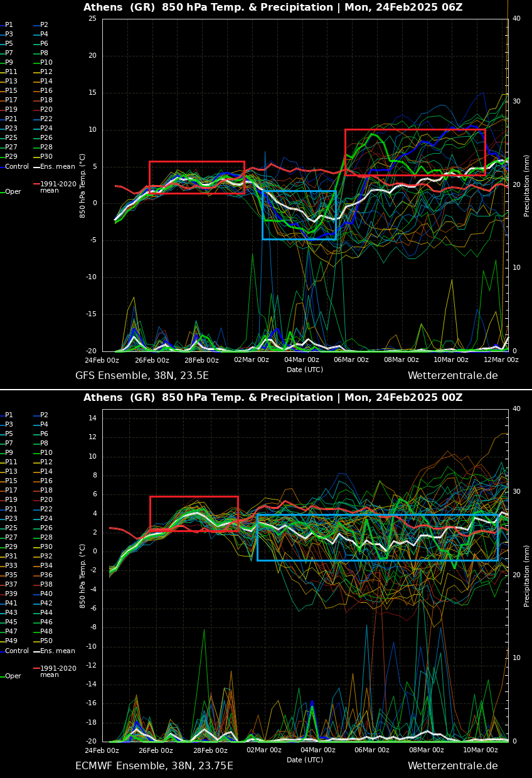Click the GFS chart Precipitation (mm) axis label

[527, 186]
